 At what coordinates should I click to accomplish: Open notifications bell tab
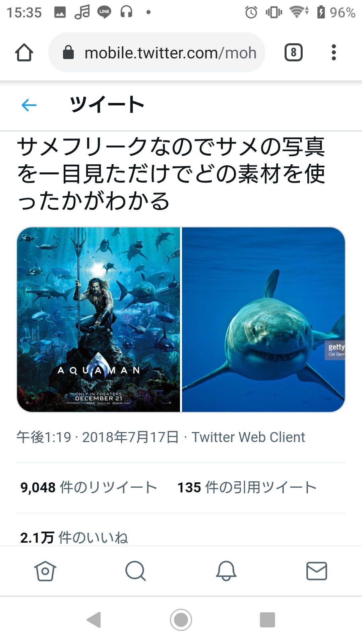coord(226,571)
